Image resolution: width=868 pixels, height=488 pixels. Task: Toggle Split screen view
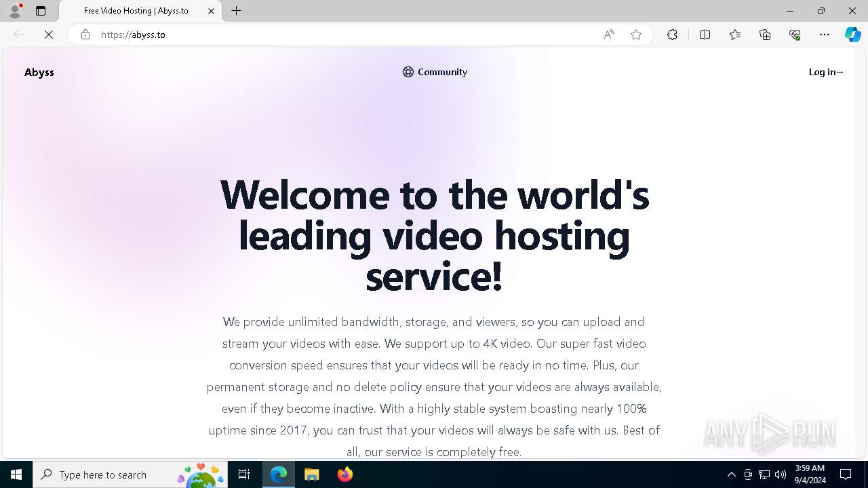(705, 35)
